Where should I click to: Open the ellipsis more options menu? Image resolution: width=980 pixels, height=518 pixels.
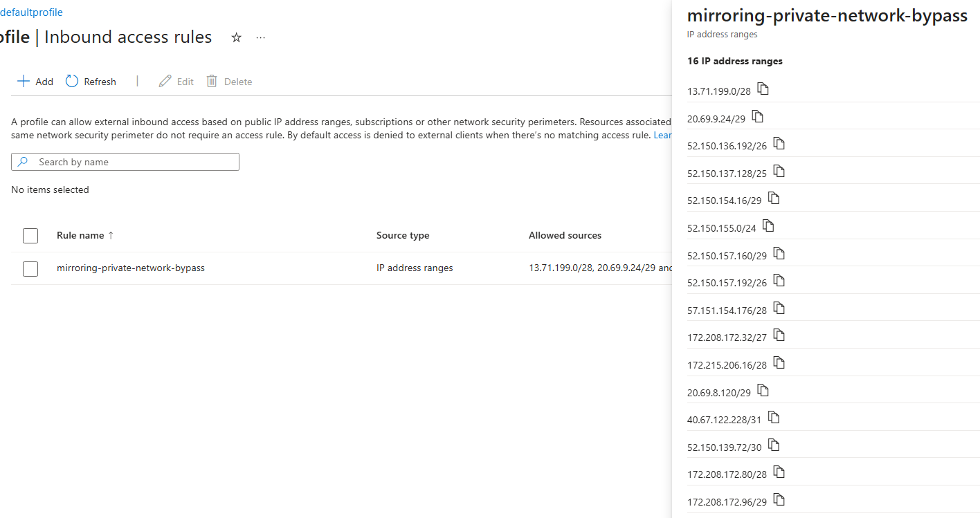pos(260,38)
